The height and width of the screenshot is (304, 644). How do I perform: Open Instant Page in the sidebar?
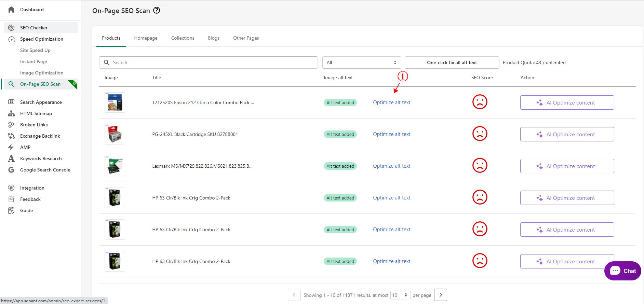click(x=33, y=61)
